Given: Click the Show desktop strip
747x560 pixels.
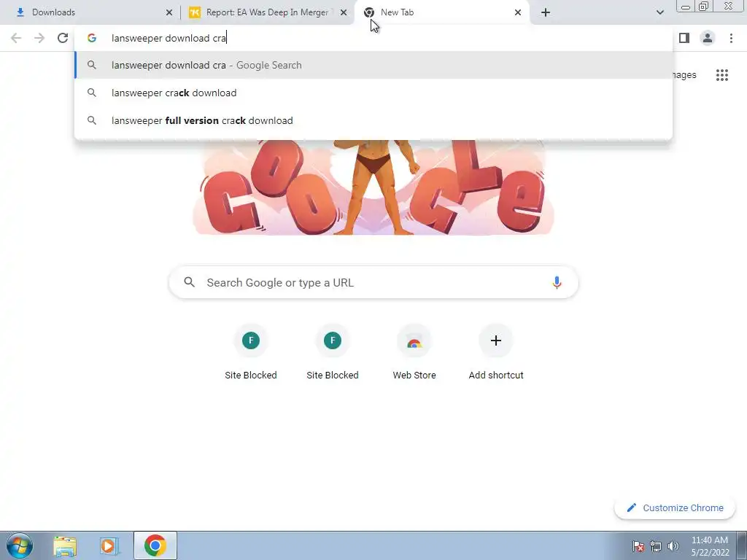Looking at the screenshot, I should [742, 545].
